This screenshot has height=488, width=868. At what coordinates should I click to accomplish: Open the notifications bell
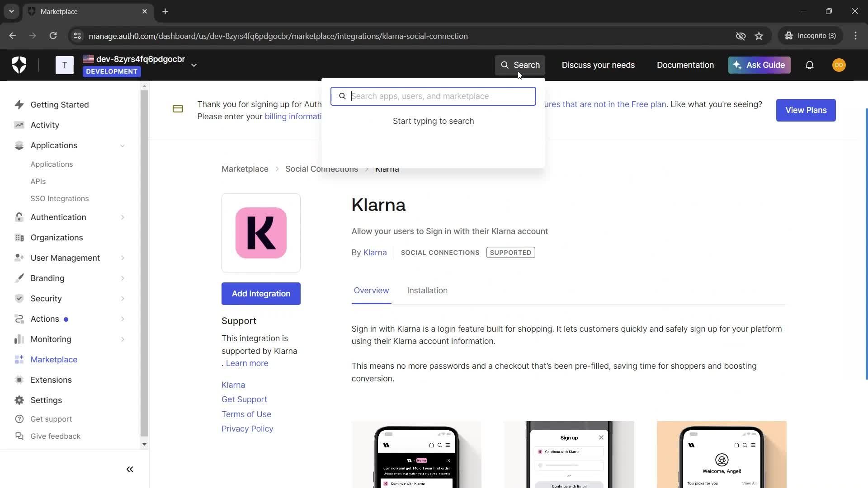(x=810, y=65)
